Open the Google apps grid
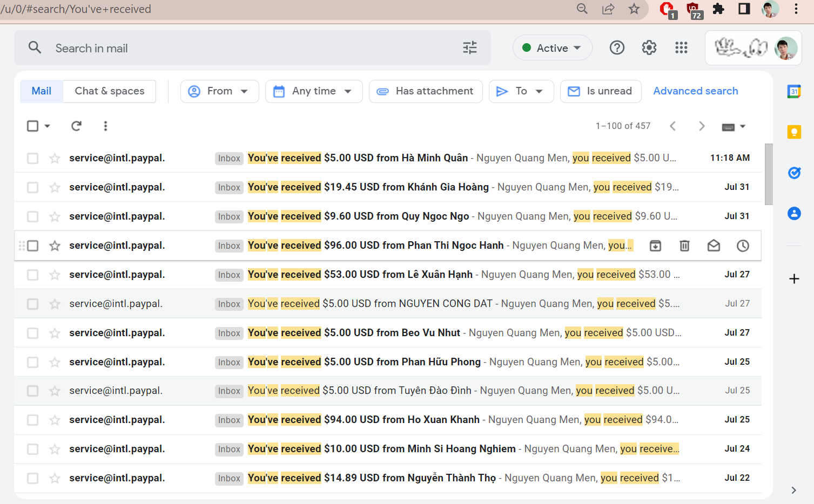Screen dimensions: 814x504 pos(682,48)
